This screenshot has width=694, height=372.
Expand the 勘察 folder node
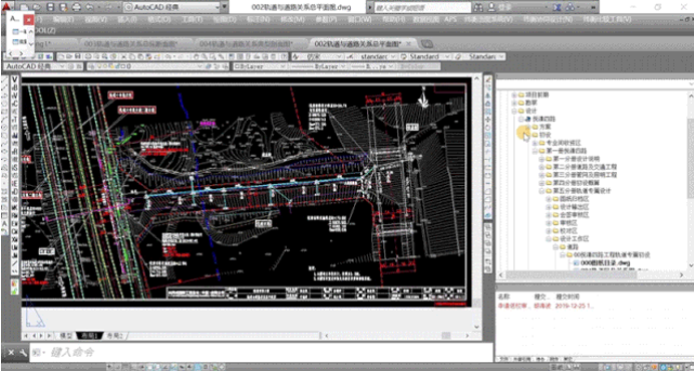click(514, 103)
